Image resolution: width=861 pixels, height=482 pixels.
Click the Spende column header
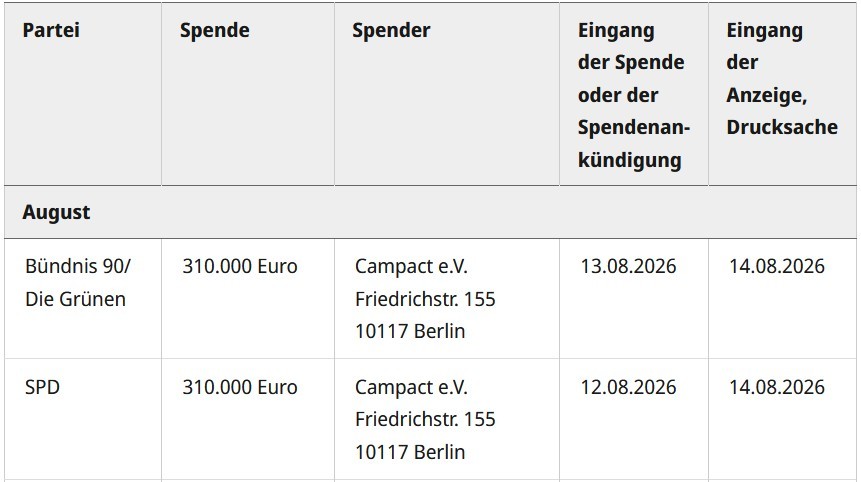pyautogui.click(x=215, y=30)
